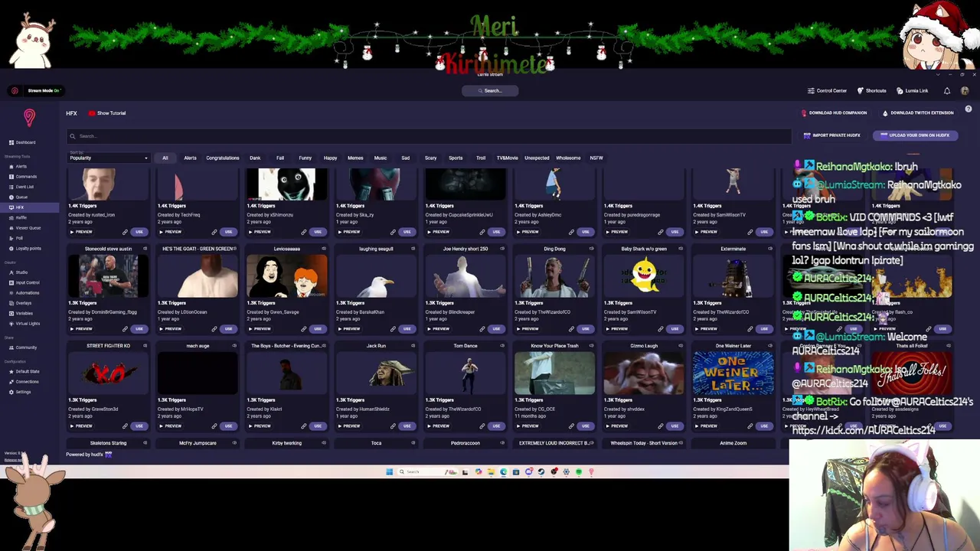This screenshot has height=551, width=980.
Task: Open Control Center in top bar
Action: (x=827, y=90)
